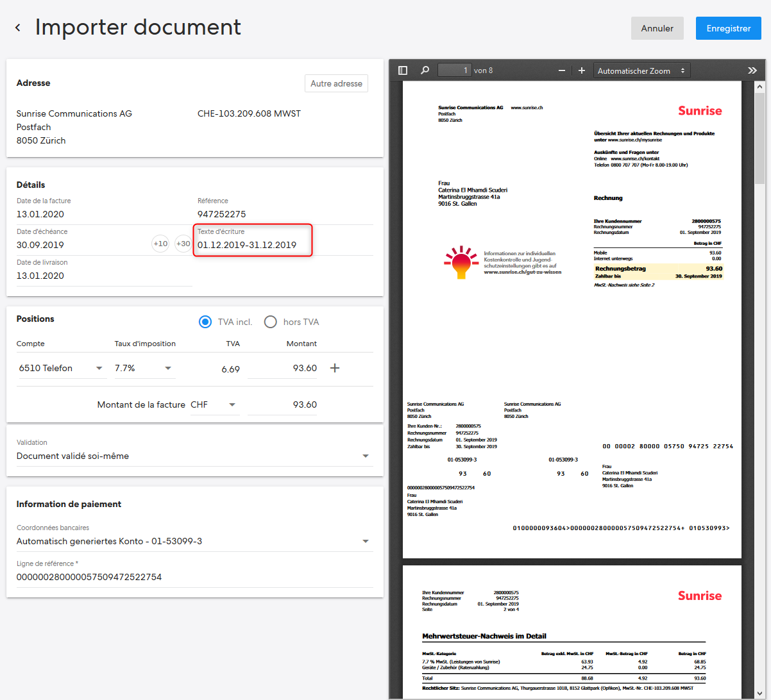Select the TVA incl. radio option
This screenshot has height=700, width=771.
(x=205, y=322)
